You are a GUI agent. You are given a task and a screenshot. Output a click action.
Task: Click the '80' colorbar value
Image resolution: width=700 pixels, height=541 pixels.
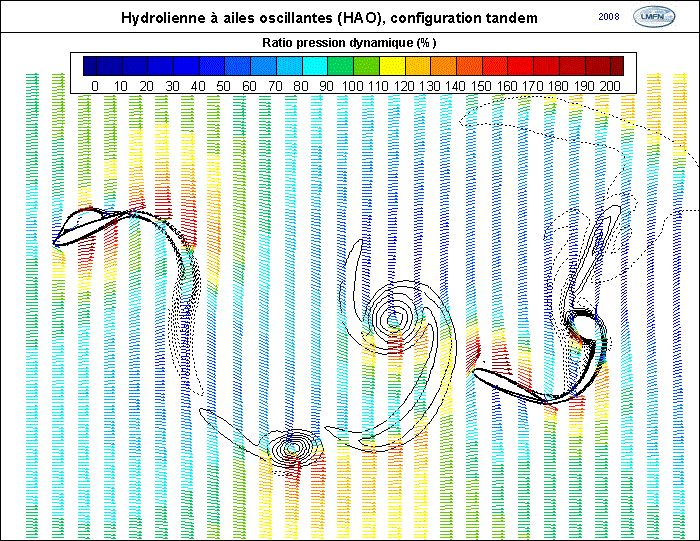(x=301, y=86)
